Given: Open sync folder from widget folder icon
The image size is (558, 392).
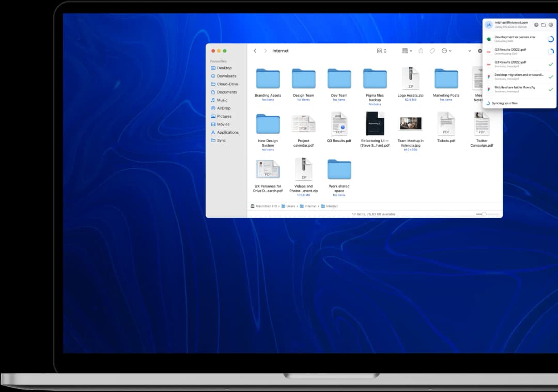Looking at the screenshot, I should tap(544, 25).
